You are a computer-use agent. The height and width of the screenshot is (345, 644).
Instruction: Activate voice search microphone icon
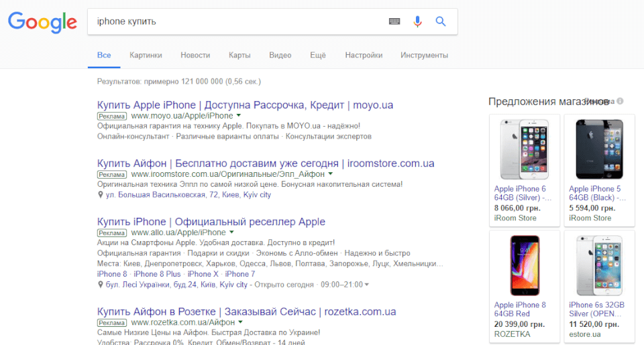[x=417, y=21]
